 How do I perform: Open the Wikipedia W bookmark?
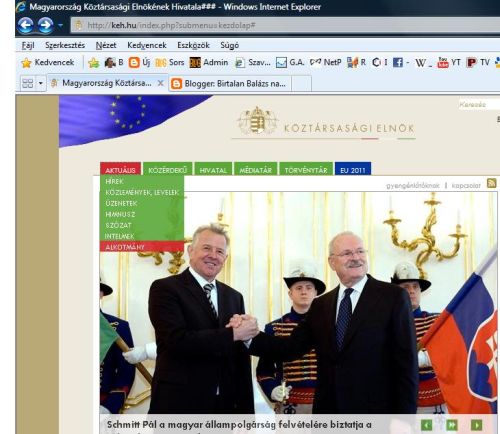click(421, 63)
